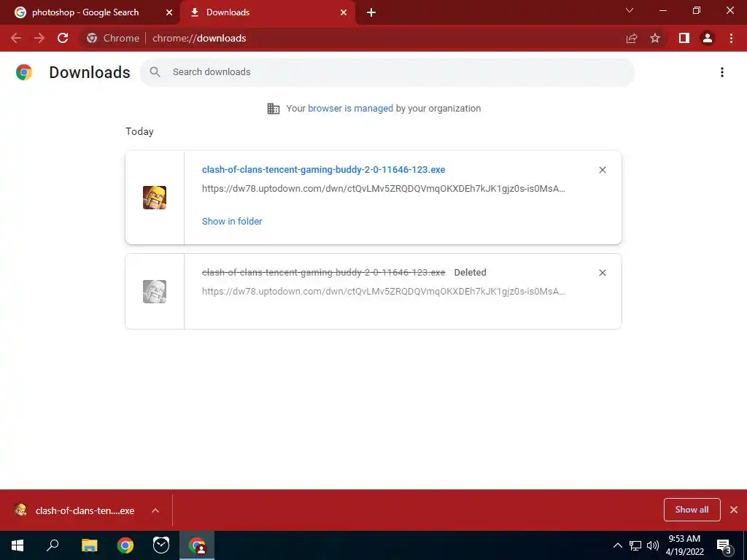Click the Search downloads field

pos(387,72)
